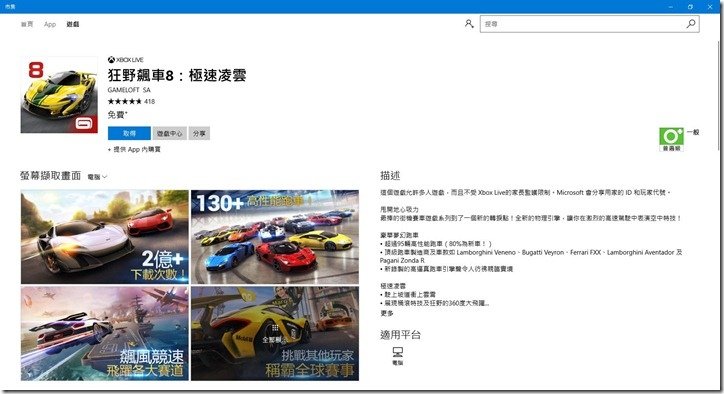This screenshot has width=724, height=394.
Task: Click the blue Get button
Action: click(129, 133)
